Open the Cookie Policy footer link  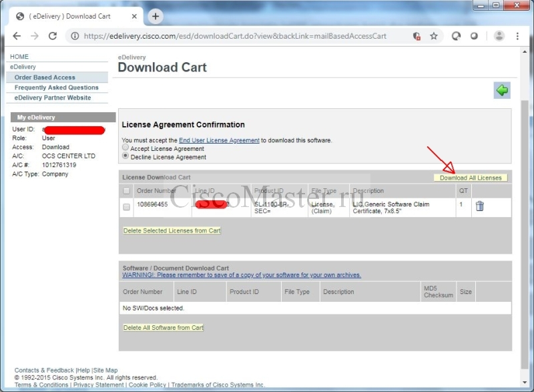click(x=147, y=385)
